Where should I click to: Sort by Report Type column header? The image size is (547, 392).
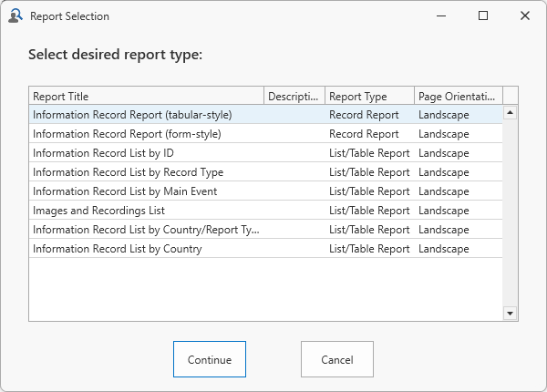tap(369, 96)
